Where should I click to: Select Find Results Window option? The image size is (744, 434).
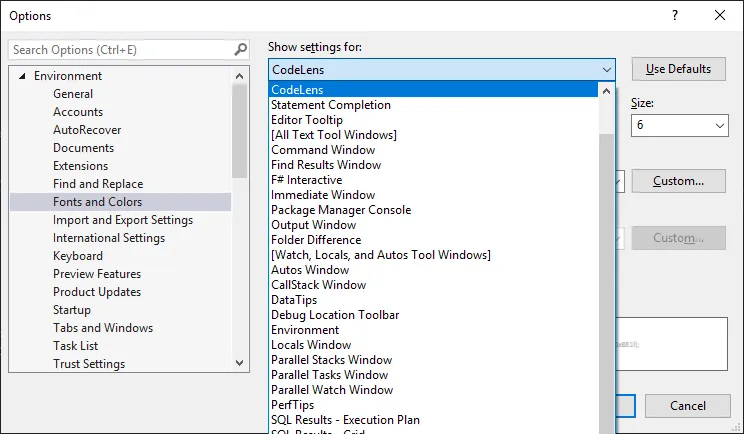click(433, 165)
